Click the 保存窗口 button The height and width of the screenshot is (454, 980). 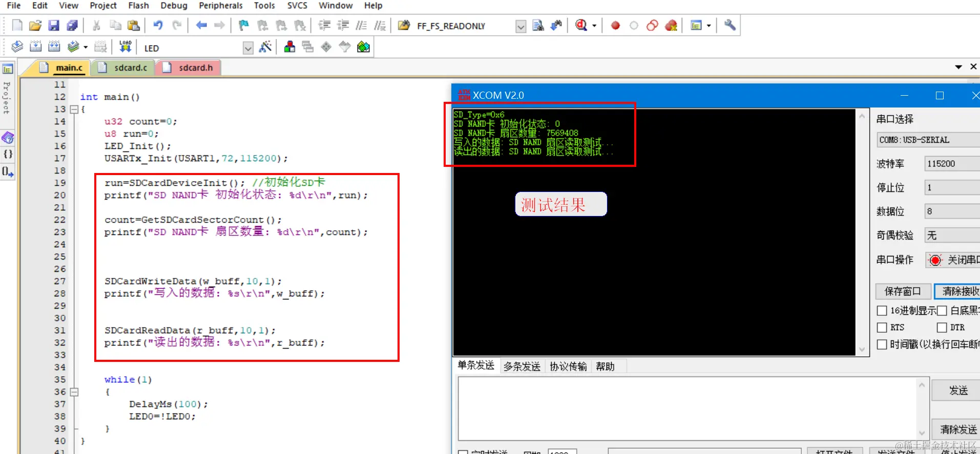click(903, 291)
